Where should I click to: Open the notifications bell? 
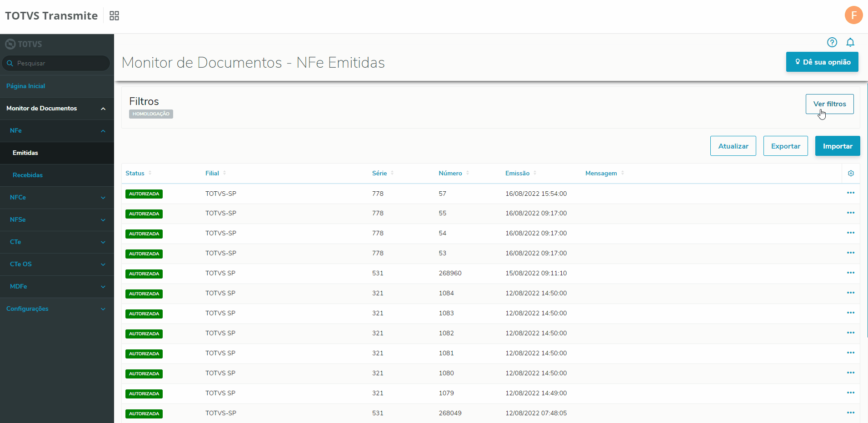[x=850, y=42]
